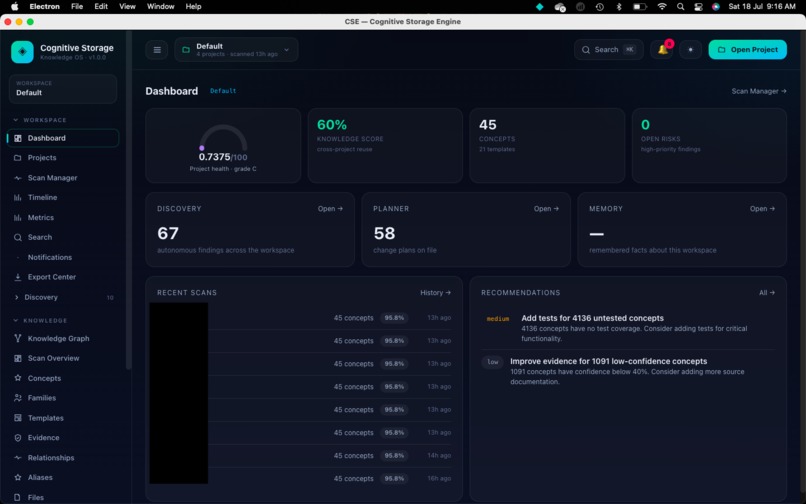Viewport: 806px width, 504px height.
Task: Click the sidebar vertical scrollbar
Action: (x=129, y=201)
